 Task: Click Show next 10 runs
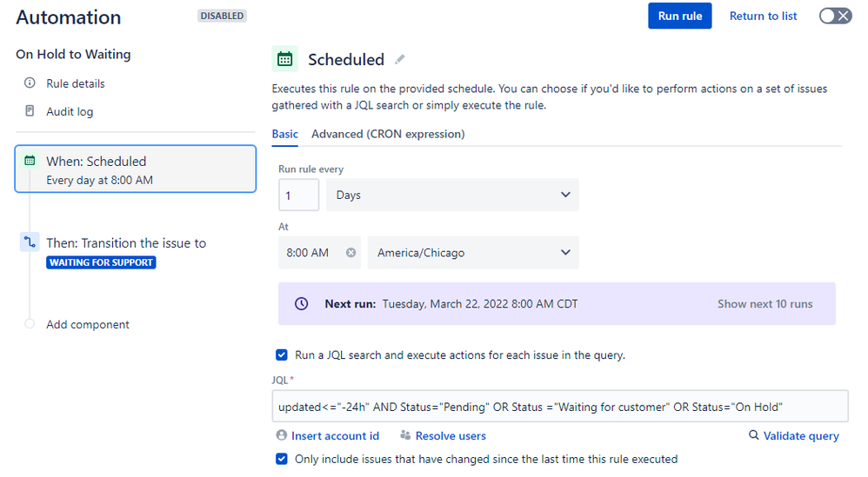click(x=765, y=304)
